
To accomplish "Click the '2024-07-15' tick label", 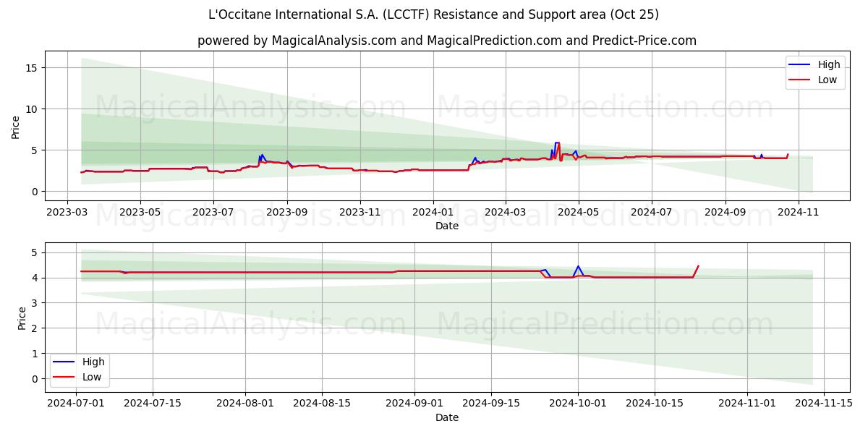I will [x=152, y=404].
